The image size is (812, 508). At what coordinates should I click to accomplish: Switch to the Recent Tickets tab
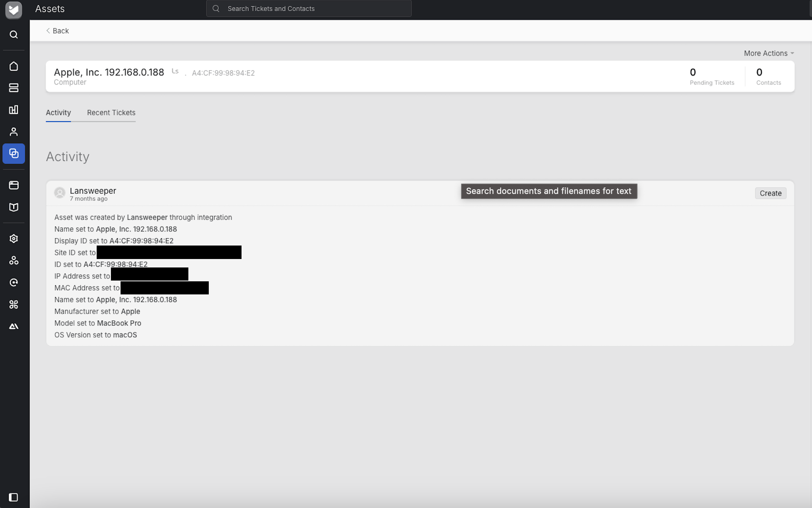[x=111, y=113]
